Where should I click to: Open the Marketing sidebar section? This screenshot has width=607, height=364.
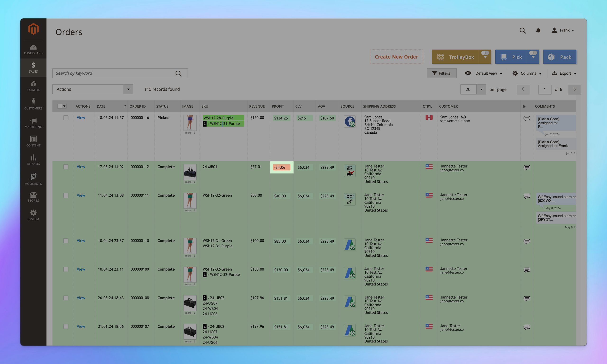pos(33,123)
